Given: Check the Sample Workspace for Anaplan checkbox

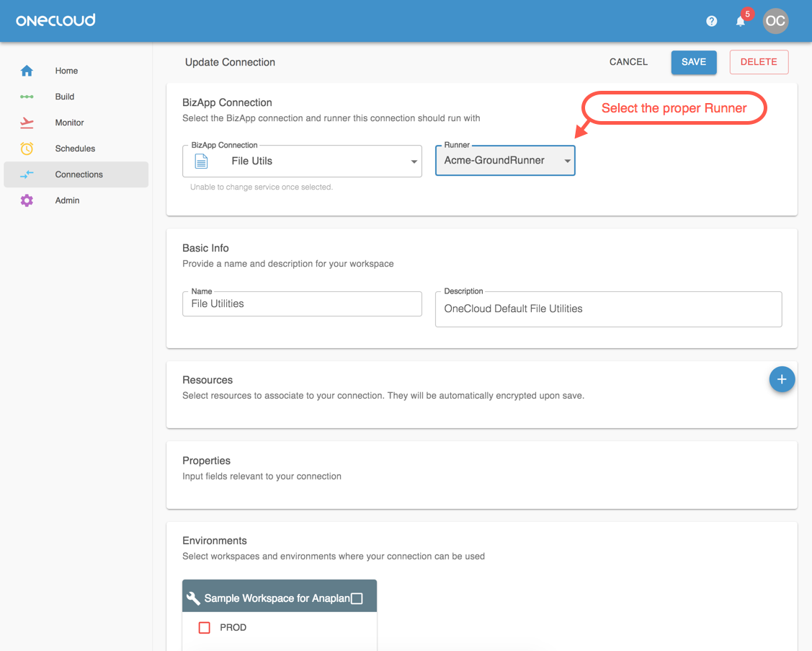Looking at the screenshot, I should click(357, 598).
